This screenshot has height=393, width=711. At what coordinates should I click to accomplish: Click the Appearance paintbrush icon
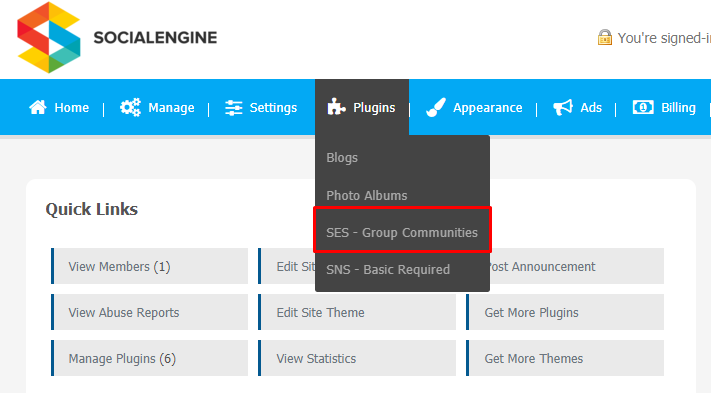pyautogui.click(x=436, y=107)
